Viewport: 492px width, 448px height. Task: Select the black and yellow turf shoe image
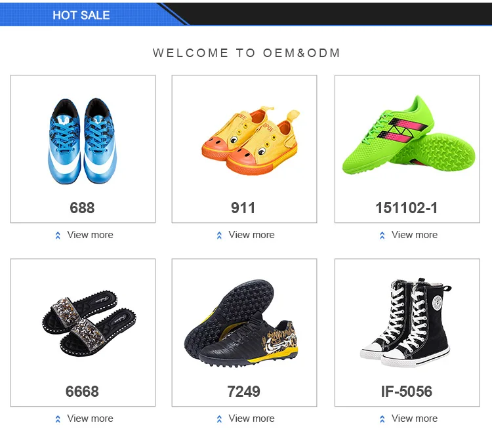[241, 324]
